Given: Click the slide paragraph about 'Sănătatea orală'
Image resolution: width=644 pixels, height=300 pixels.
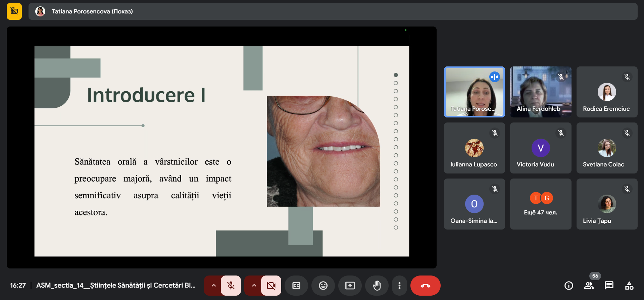Looking at the screenshot, I should pyautogui.click(x=153, y=187).
